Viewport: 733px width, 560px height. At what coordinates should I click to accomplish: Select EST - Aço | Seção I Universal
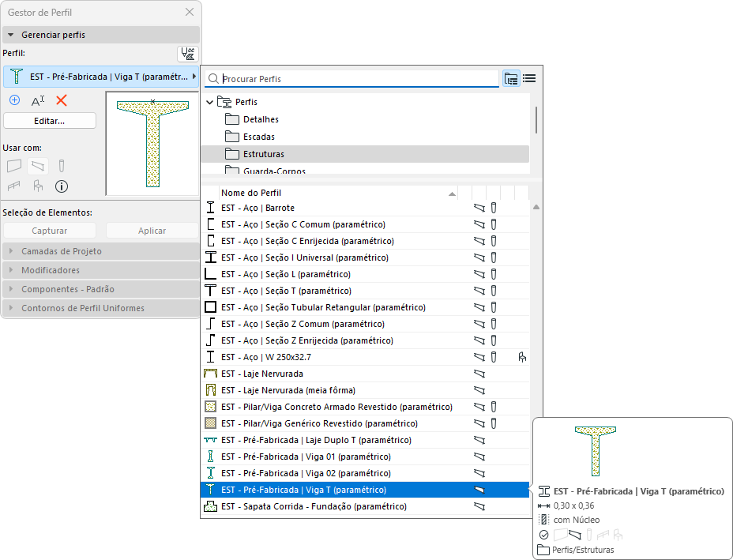pyautogui.click(x=365, y=257)
